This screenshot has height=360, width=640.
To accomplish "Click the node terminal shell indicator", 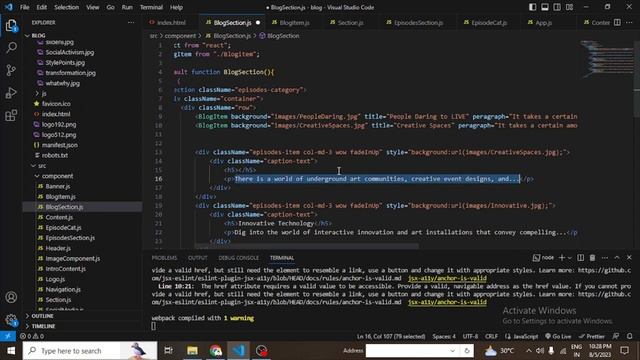I will tap(543, 258).
